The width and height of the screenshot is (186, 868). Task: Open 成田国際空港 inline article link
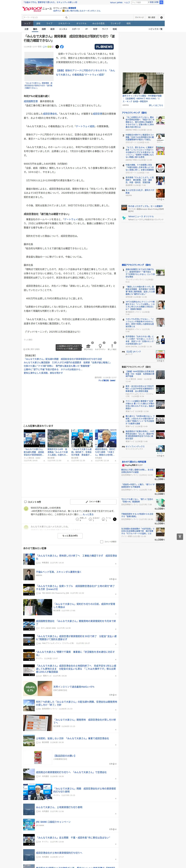(31, 101)
